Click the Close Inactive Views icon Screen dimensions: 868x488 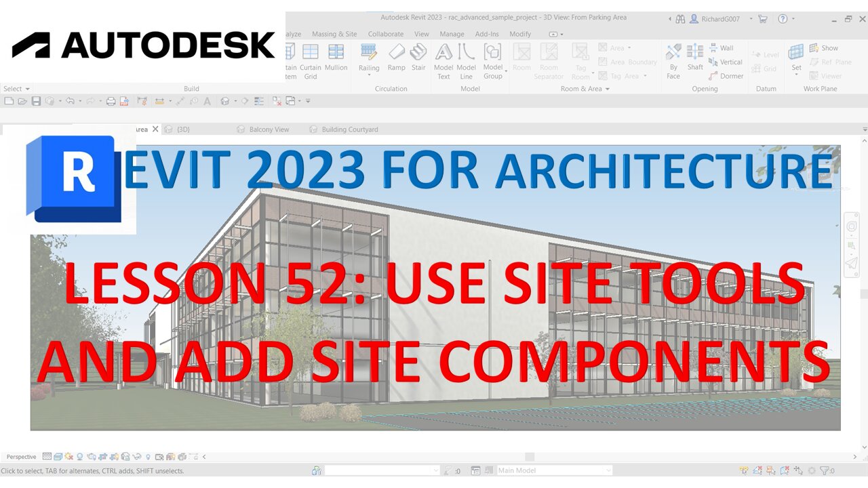point(277,101)
